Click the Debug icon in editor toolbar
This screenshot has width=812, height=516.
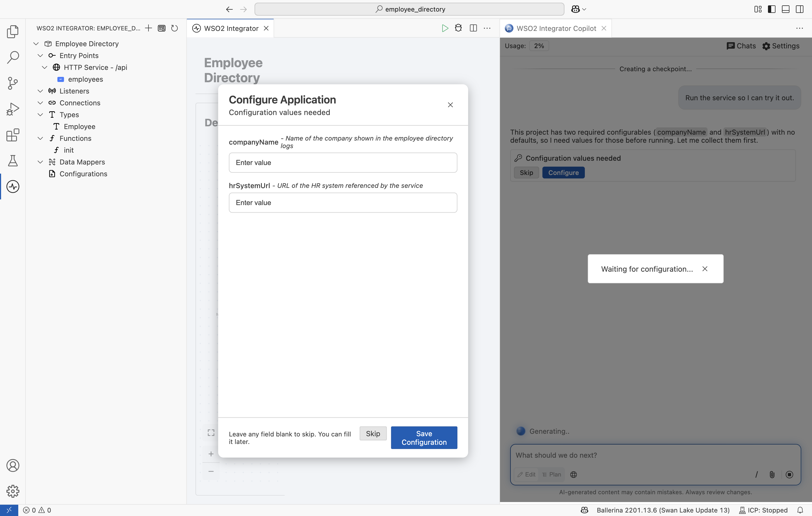[458, 28]
